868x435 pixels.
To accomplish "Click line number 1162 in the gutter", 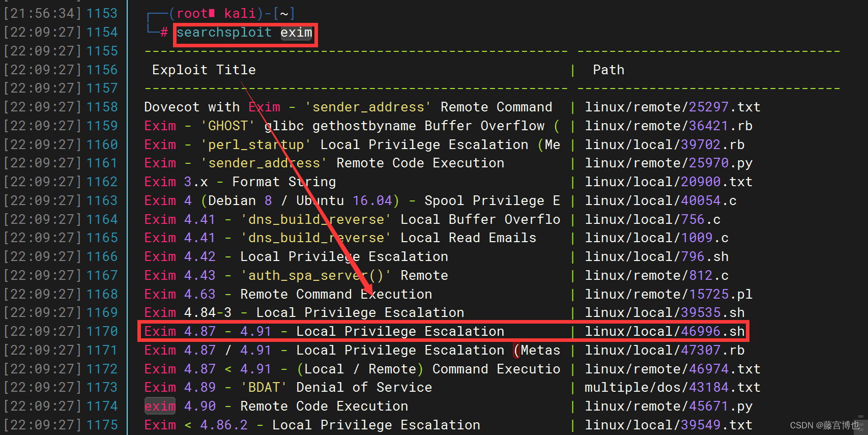I will [x=102, y=182].
